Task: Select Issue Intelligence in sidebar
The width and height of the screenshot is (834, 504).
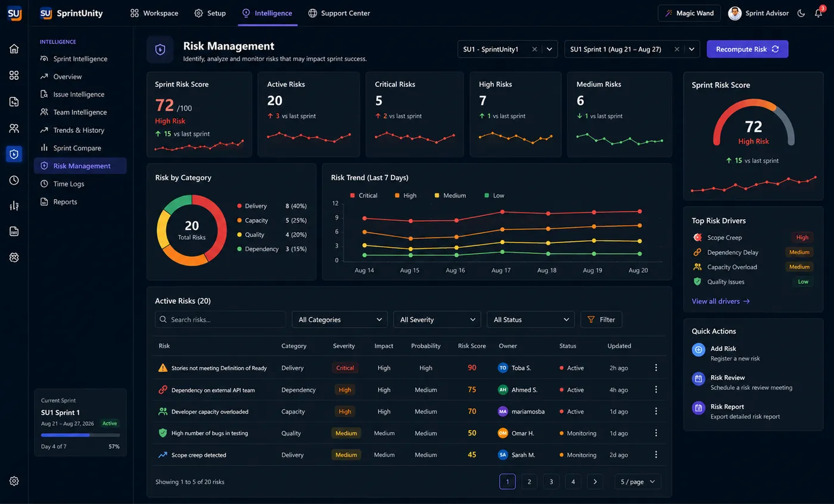Action: [x=80, y=94]
